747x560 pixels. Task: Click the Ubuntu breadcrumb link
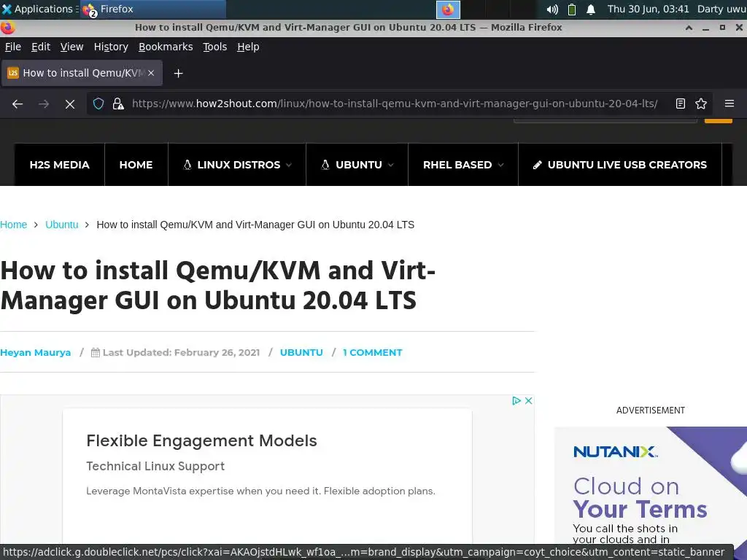[61, 225]
